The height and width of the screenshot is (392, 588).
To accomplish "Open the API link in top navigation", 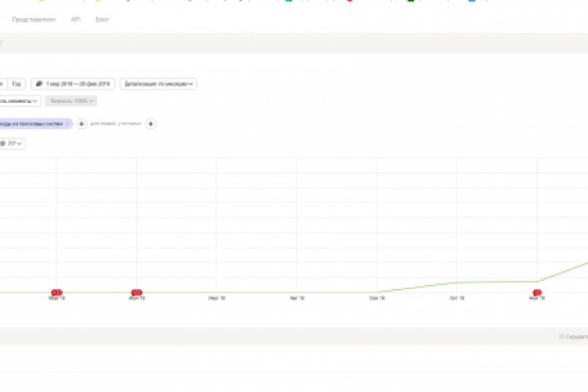I will 75,20.
